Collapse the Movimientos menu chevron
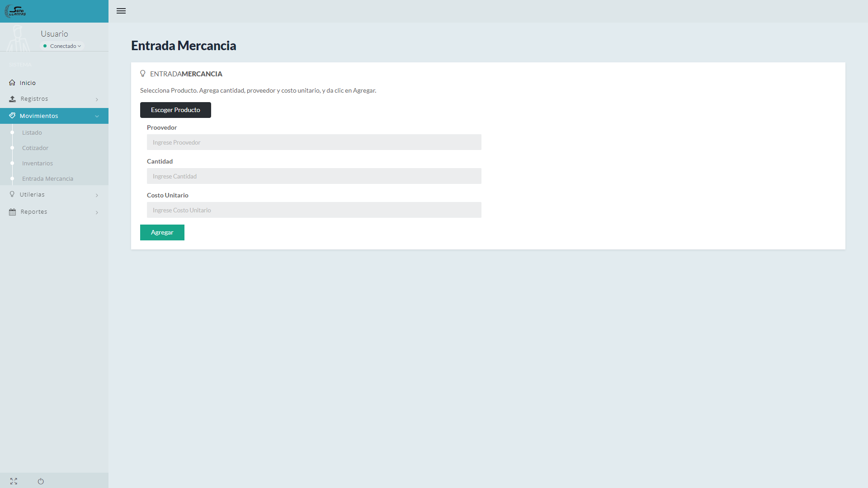This screenshot has width=868, height=488. click(x=97, y=116)
